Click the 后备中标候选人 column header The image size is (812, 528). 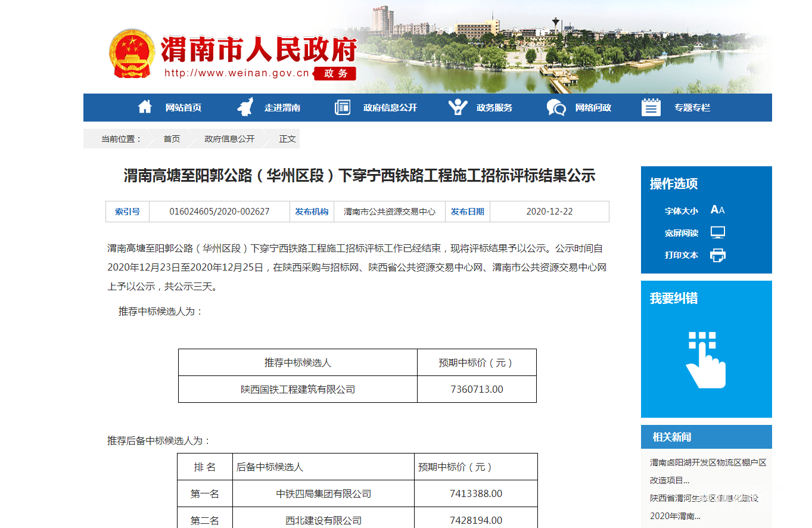323,467
